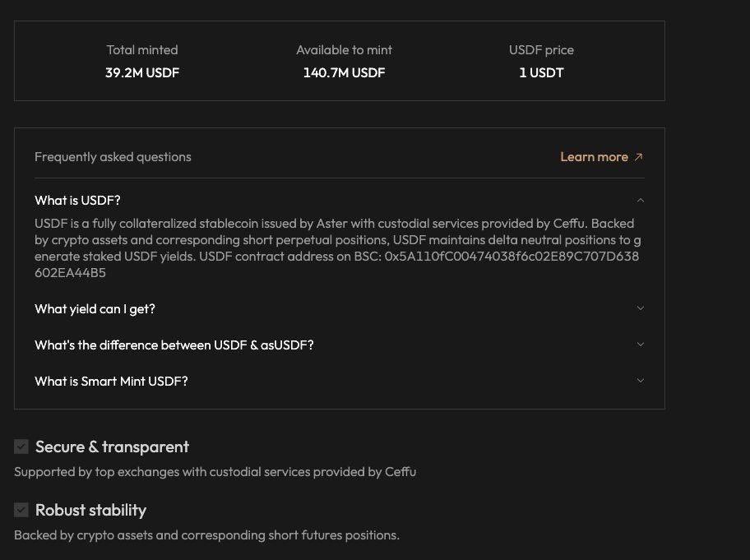The image size is (750, 560).
Task: Click the Available to mint figure
Action: click(x=344, y=72)
